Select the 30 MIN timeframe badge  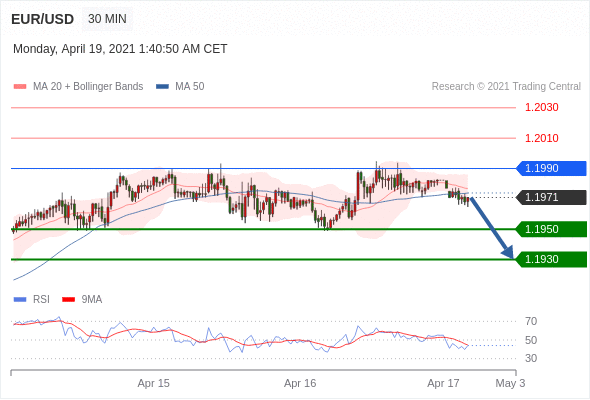point(107,19)
